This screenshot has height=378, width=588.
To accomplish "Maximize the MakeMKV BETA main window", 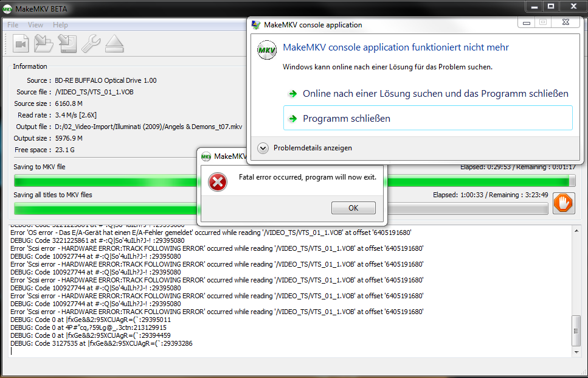I will pos(551,6).
